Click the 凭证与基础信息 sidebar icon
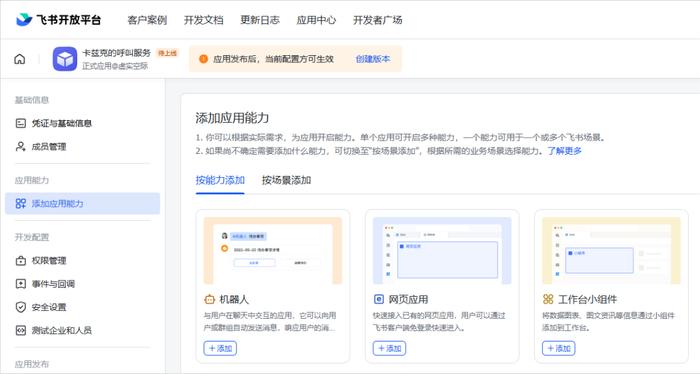The width and height of the screenshot is (700, 374). coord(21,123)
